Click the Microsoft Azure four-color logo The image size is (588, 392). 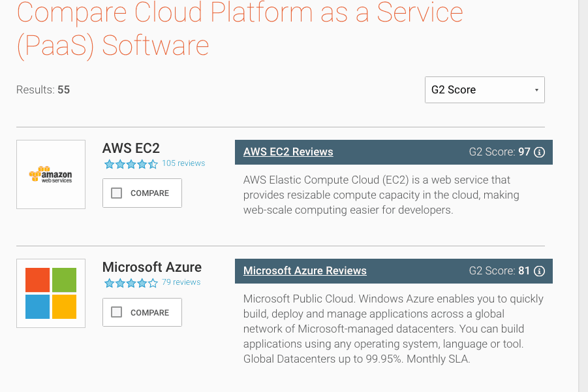pos(51,293)
